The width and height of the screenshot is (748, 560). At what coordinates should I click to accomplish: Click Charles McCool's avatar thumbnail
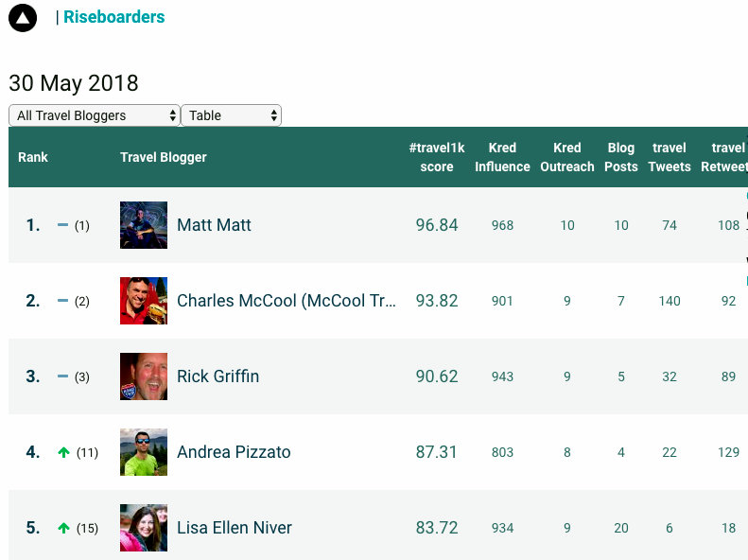(144, 301)
